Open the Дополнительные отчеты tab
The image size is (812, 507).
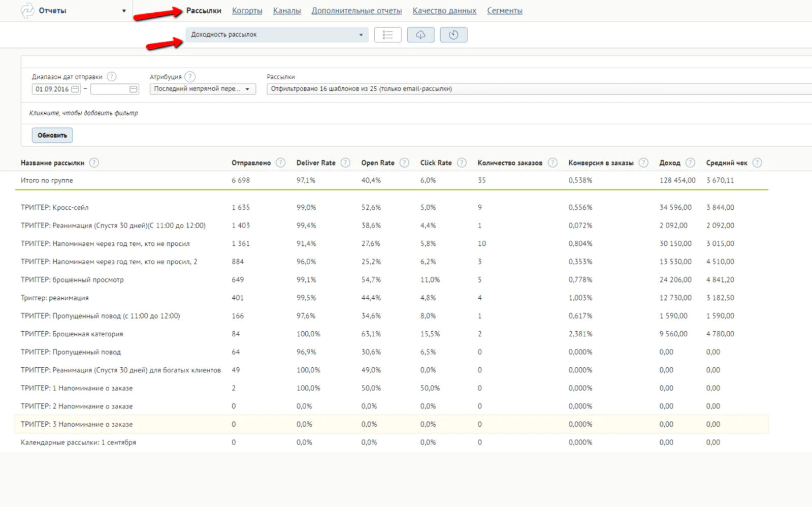pyautogui.click(x=356, y=11)
